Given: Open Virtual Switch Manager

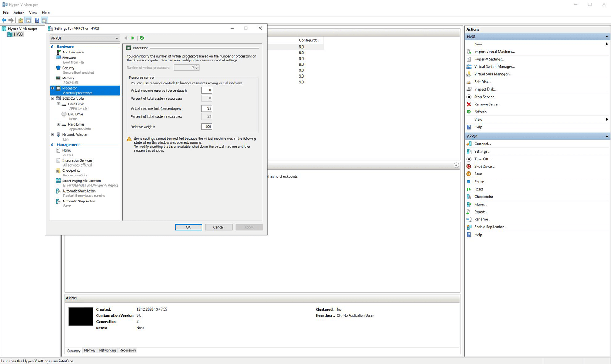Looking at the screenshot, I should pos(494,66).
